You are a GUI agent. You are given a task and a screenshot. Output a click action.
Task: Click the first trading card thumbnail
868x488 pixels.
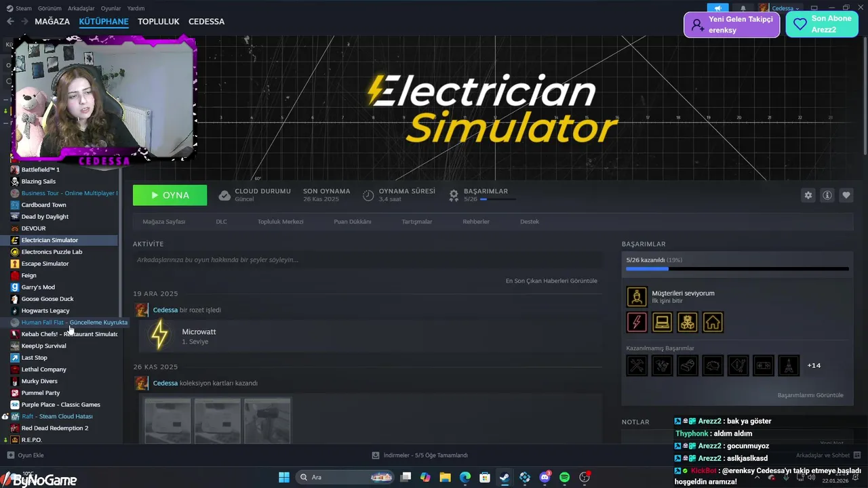point(167,420)
